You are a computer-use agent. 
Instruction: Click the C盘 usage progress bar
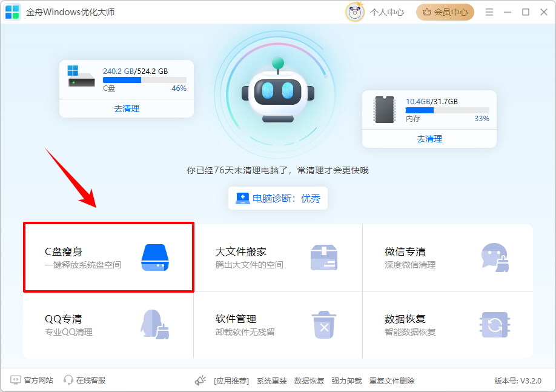(x=145, y=80)
